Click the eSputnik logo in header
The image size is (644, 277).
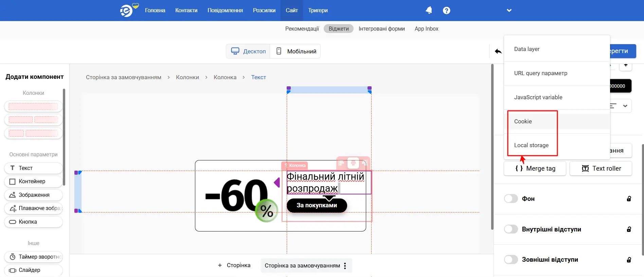coord(127,11)
